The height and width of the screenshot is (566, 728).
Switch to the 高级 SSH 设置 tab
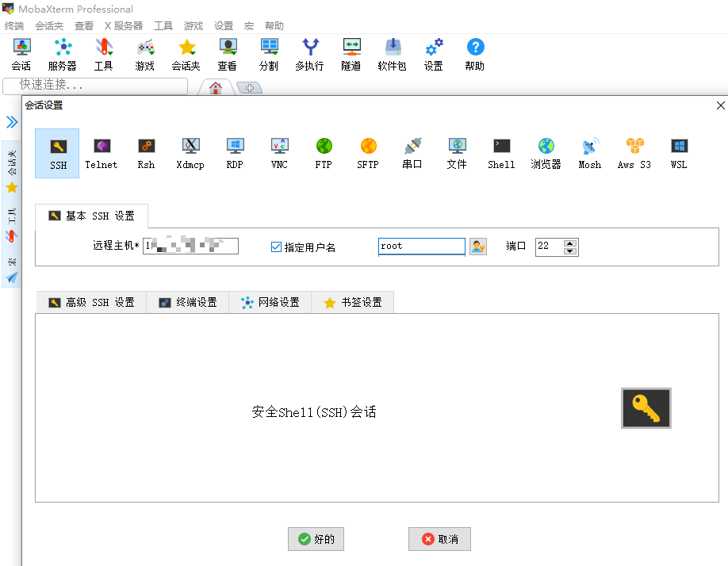pyautogui.click(x=91, y=303)
